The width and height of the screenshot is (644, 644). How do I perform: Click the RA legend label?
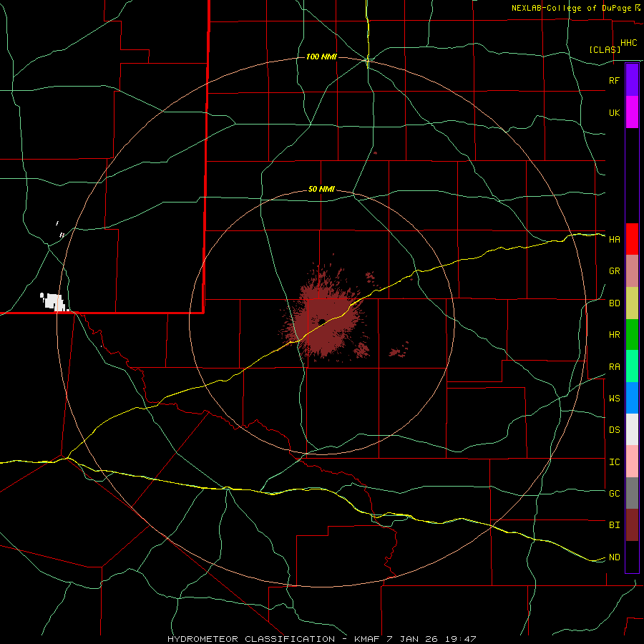pyautogui.click(x=614, y=367)
